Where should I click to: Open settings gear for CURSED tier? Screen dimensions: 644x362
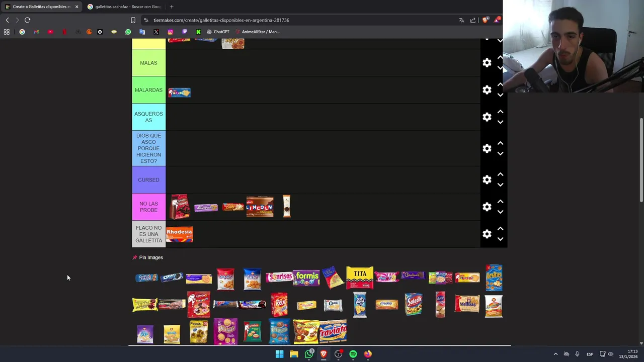[x=487, y=180]
